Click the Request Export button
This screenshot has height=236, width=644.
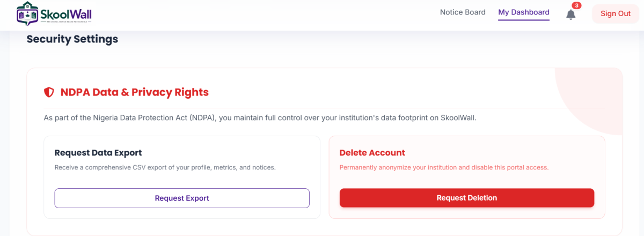tap(182, 198)
